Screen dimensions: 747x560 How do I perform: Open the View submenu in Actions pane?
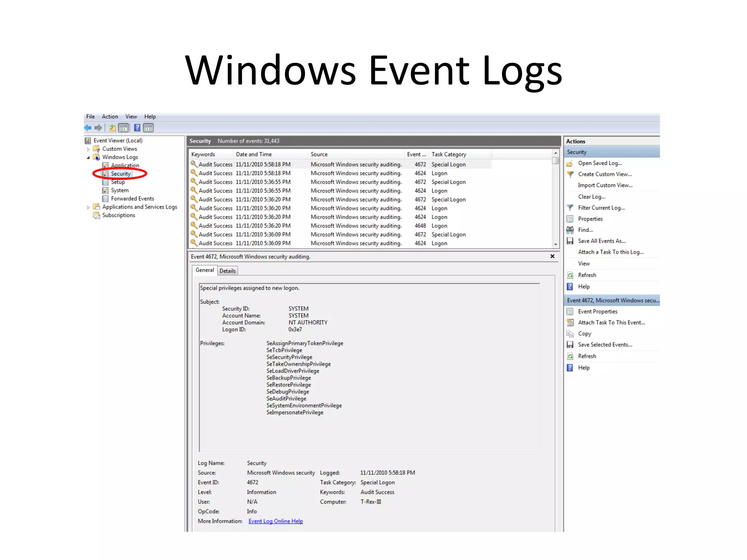[584, 264]
